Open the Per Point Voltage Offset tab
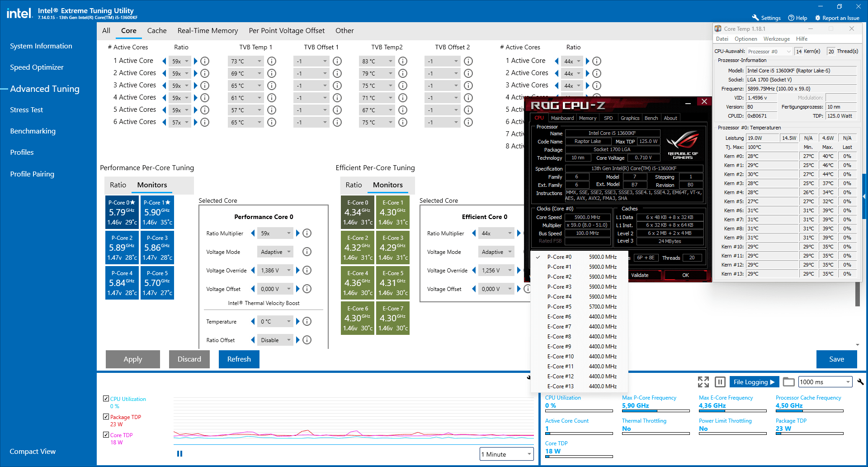The image size is (868, 467). click(287, 31)
